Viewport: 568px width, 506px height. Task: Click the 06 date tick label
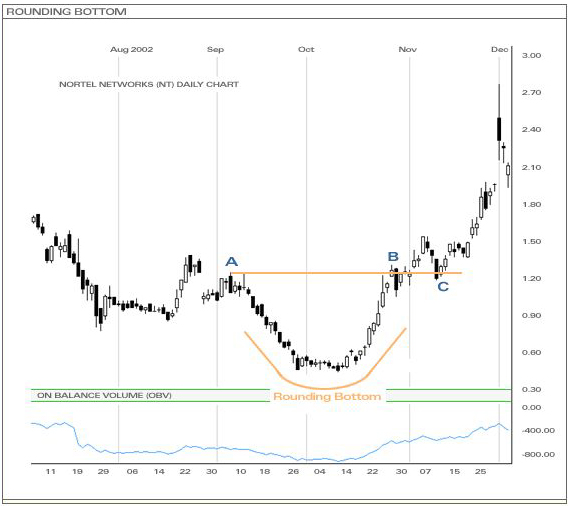click(x=132, y=471)
